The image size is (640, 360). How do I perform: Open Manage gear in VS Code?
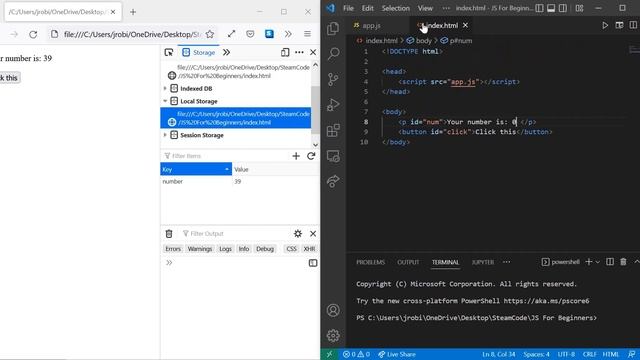click(x=333, y=336)
